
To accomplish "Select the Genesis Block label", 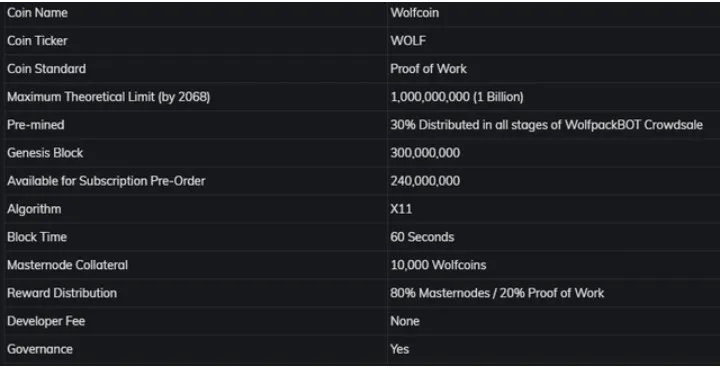I will click(45, 153).
